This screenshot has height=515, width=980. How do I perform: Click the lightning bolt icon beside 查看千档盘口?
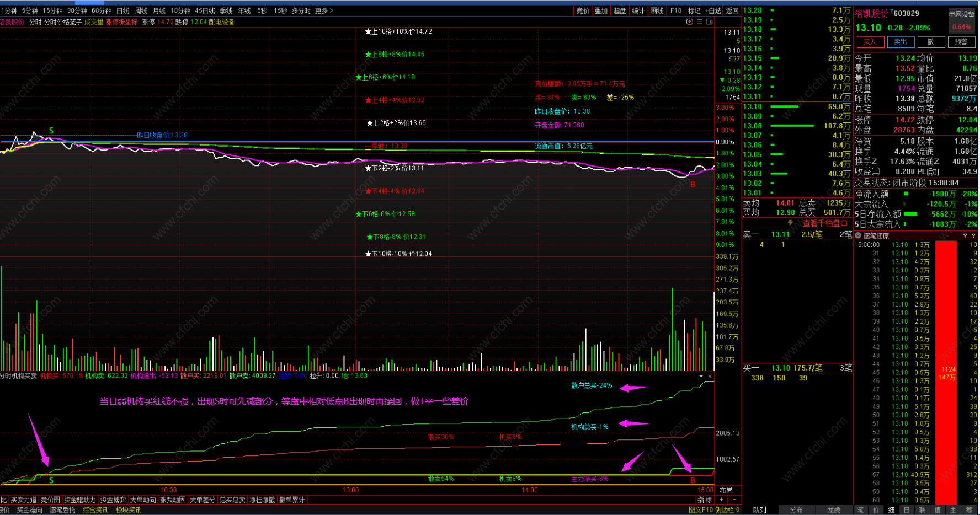coord(791,223)
